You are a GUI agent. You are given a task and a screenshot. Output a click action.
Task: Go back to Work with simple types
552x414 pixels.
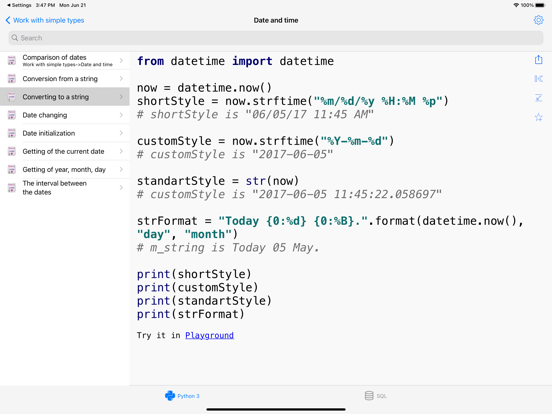(x=45, y=20)
